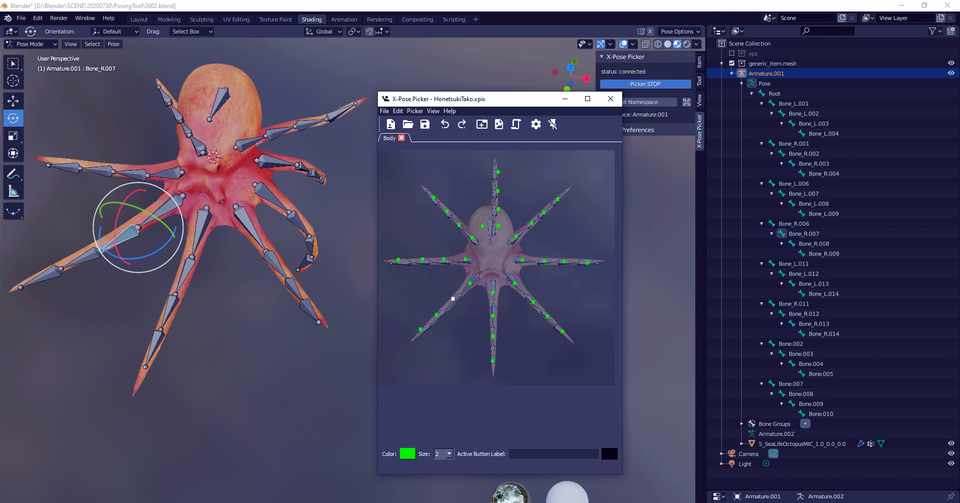
Task: Toggle gizmo visibility in viewport header
Action: 601,44
